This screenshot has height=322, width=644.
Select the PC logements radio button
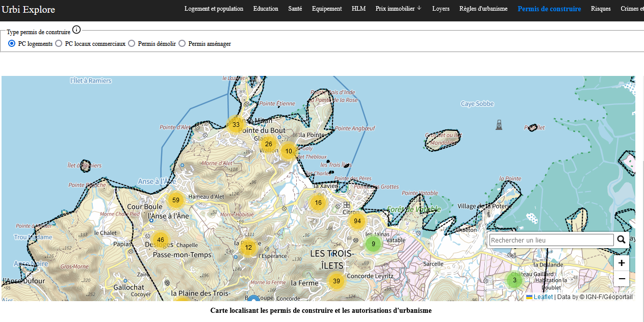[x=12, y=44]
